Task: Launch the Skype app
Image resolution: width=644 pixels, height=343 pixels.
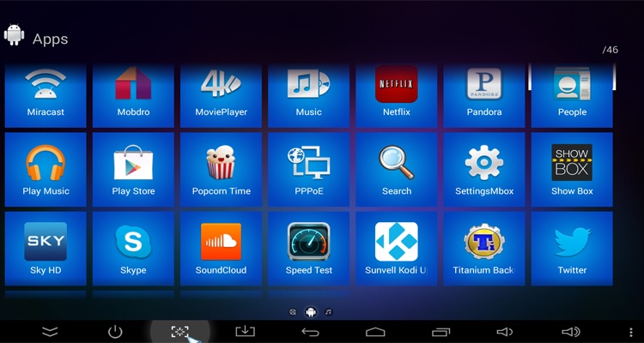Action: [x=133, y=249]
